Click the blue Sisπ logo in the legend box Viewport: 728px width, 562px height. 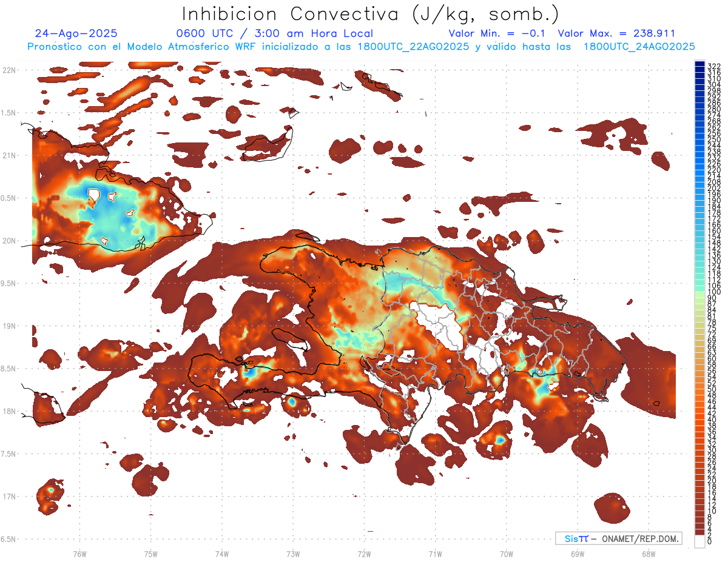576,538
